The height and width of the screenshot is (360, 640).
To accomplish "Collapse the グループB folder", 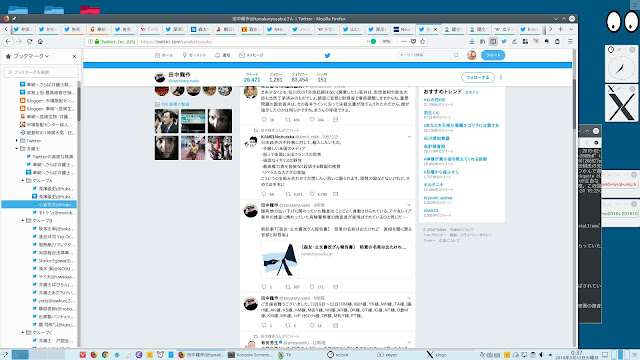I will (23, 220).
